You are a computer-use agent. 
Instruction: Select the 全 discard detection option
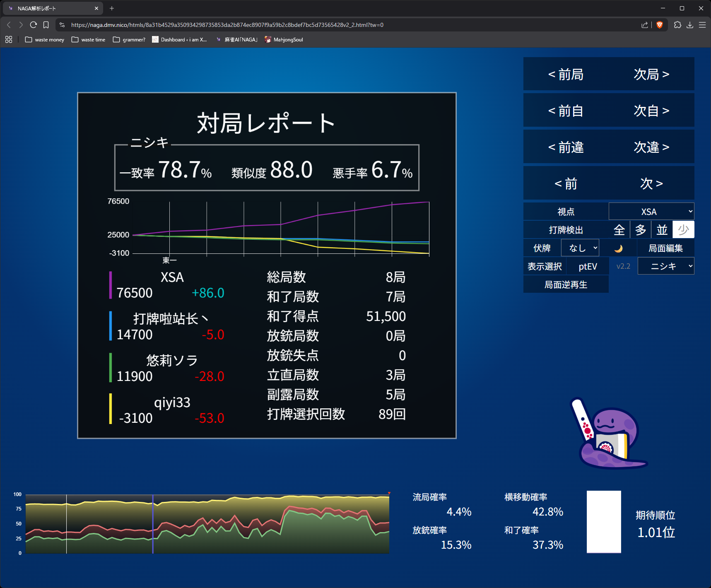tap(619, 230)
